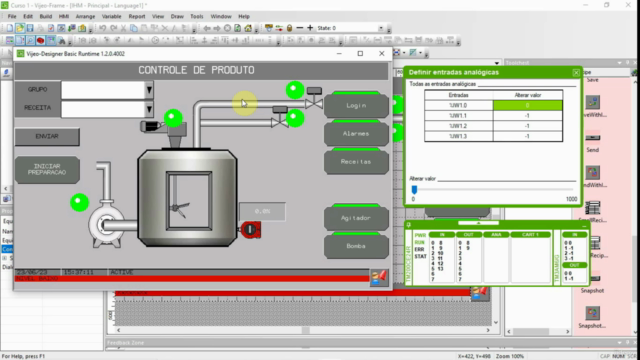Screen dimensions: 640x360
Task: Click the Save floppy-disk toolbar icon
Action: (30, 28)
